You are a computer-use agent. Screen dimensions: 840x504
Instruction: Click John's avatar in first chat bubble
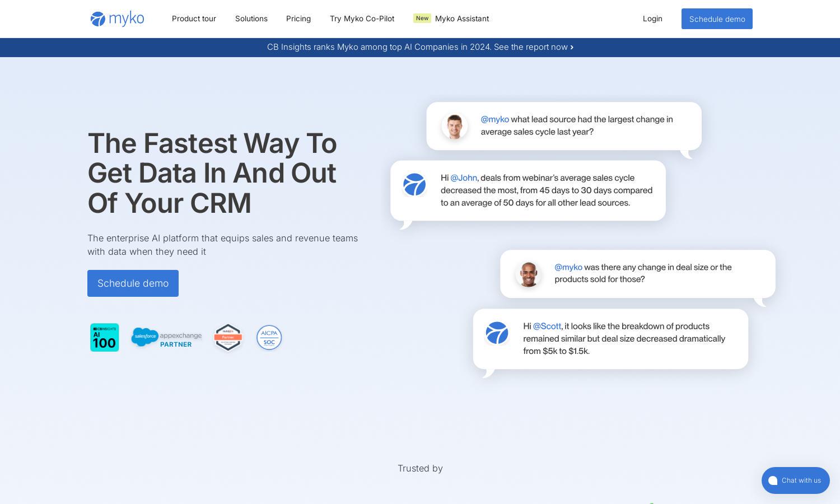coord(455,126)
